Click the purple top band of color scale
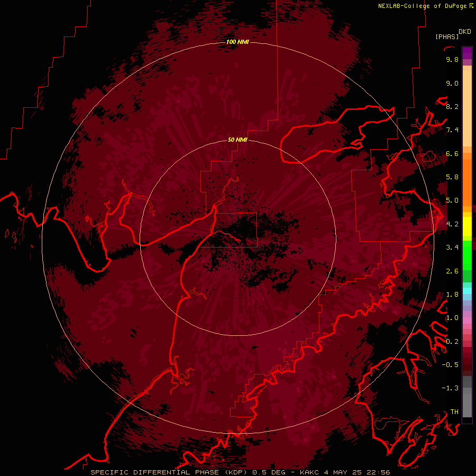Image resolution: width=476 pixels, height=476 pixels. point(467,53)
